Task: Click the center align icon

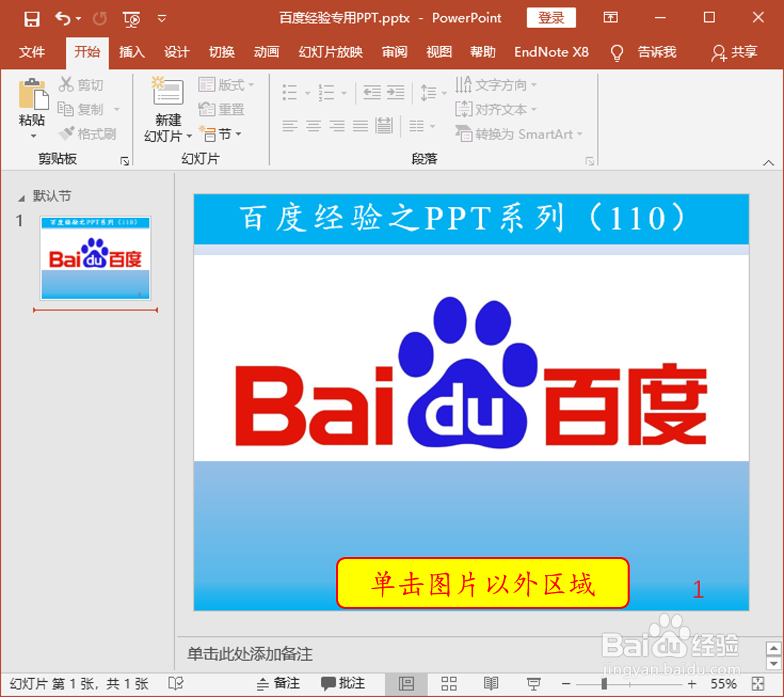Action: coord(313,126)
